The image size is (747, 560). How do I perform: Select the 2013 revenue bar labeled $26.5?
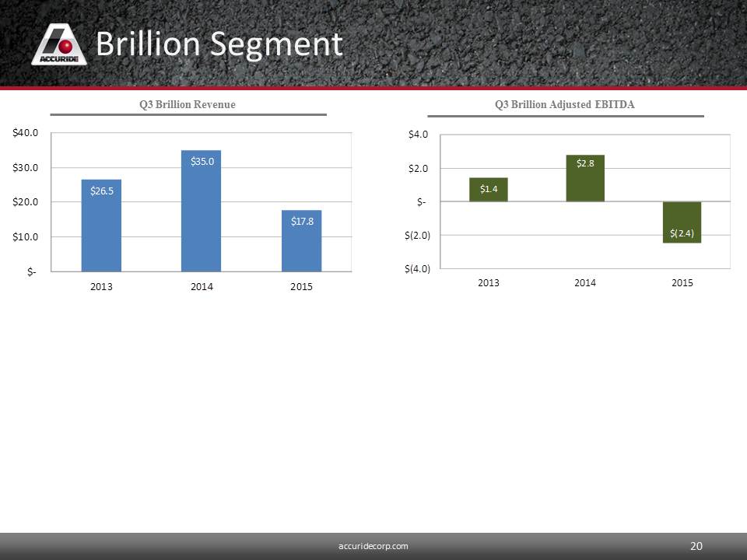[x=101, y=226]
